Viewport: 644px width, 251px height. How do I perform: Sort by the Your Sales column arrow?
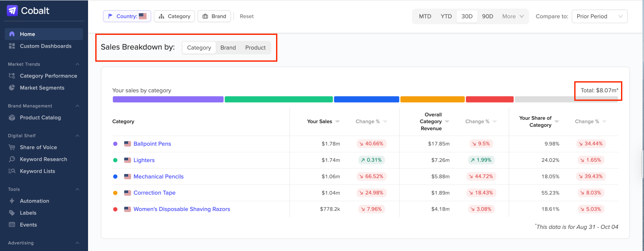tap(337, 122)
